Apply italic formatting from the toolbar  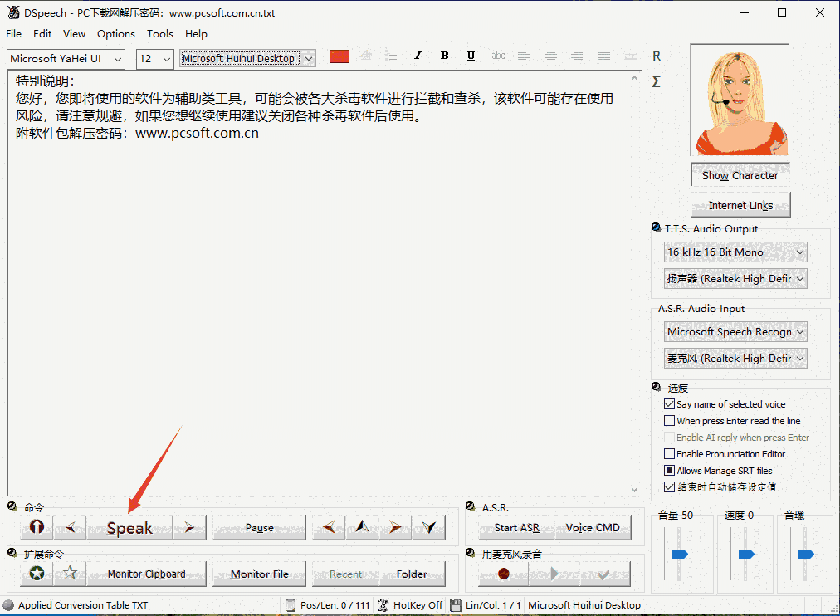coord(418,55)
